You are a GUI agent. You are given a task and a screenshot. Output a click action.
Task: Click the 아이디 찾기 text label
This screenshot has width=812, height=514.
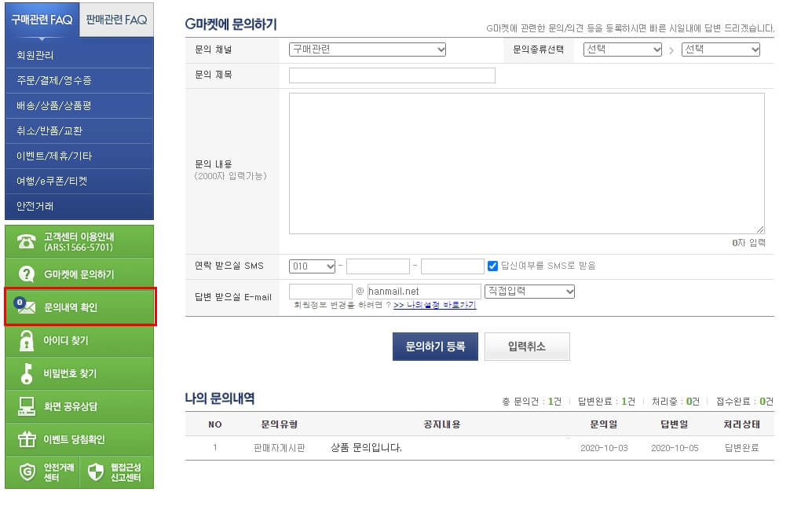[66, 340]
